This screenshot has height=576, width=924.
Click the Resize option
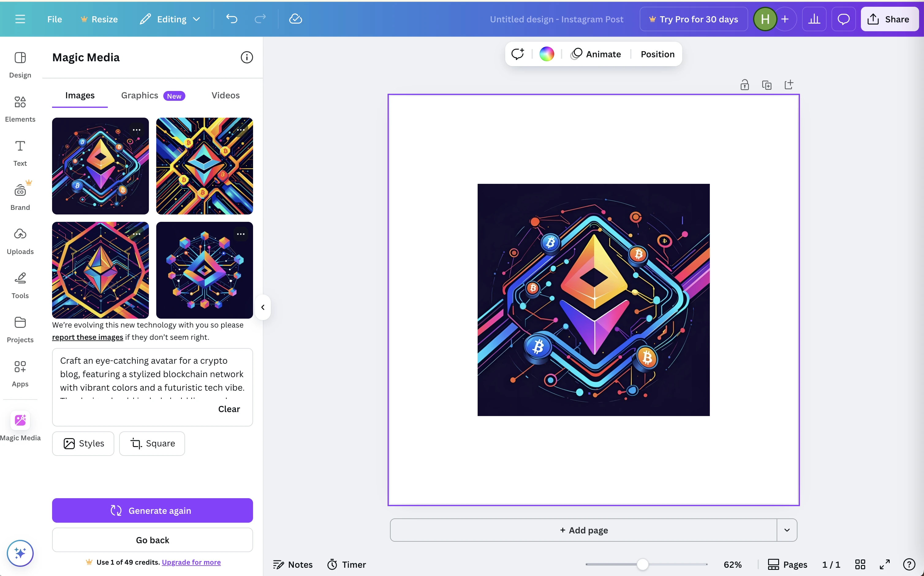click(x=99, y=19)
